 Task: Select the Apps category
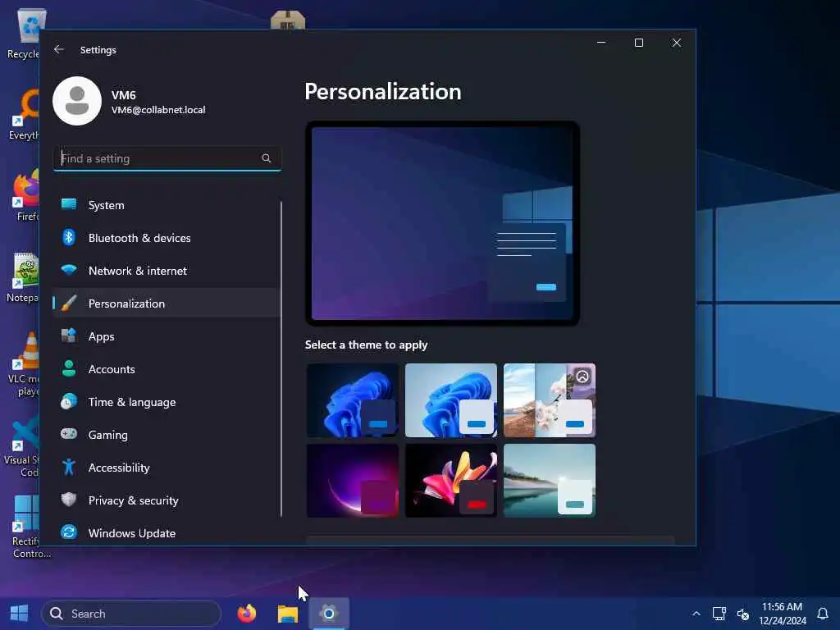pos(166,336)
